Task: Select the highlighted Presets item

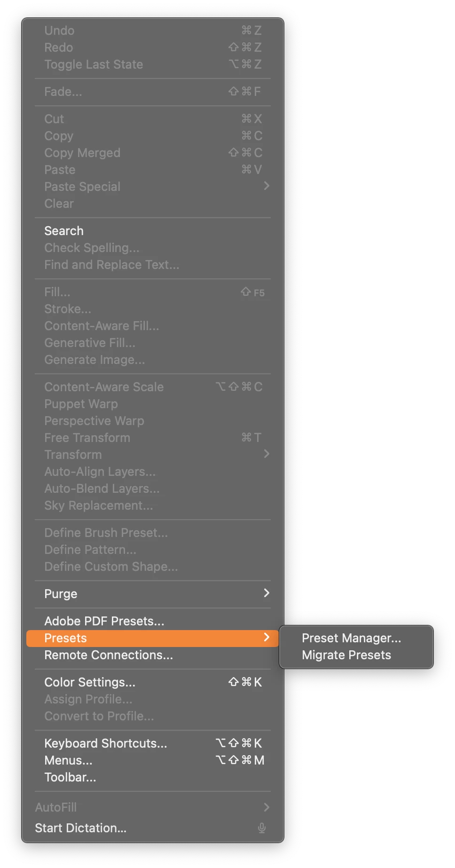Action: (x=65, y=638)
